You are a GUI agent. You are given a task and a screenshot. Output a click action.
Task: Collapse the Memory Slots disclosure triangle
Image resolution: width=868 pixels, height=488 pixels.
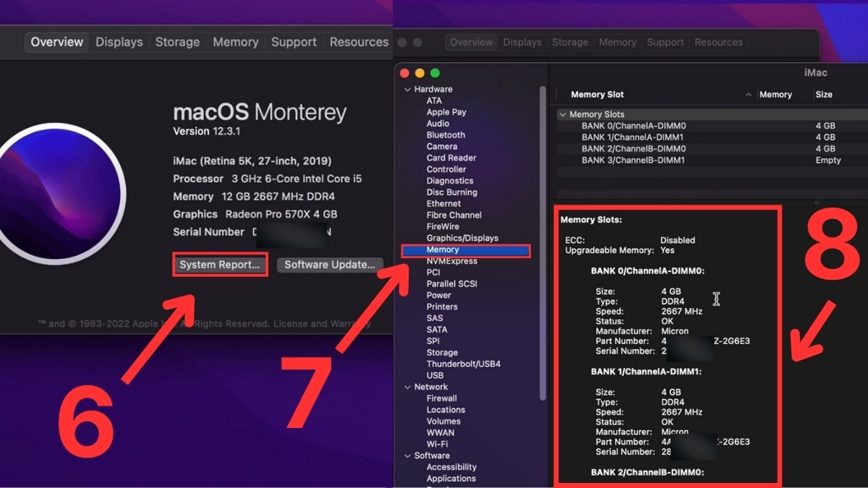coord(562,114)
